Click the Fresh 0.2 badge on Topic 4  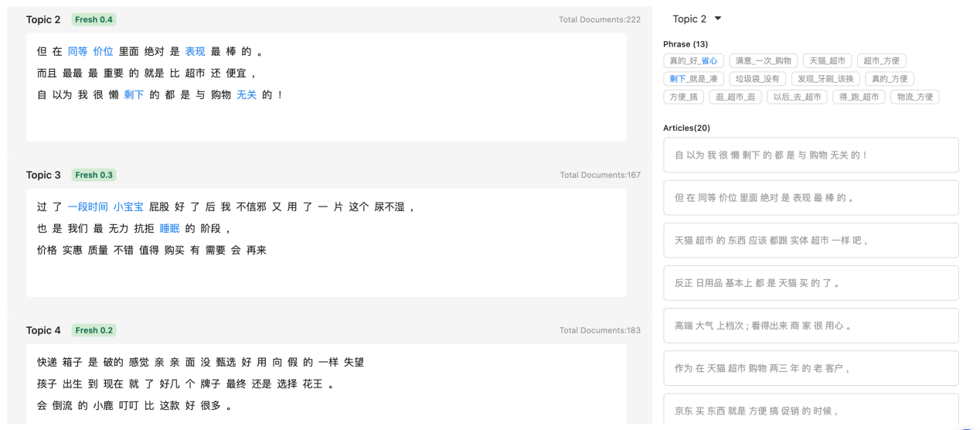[x=94, y=330]
